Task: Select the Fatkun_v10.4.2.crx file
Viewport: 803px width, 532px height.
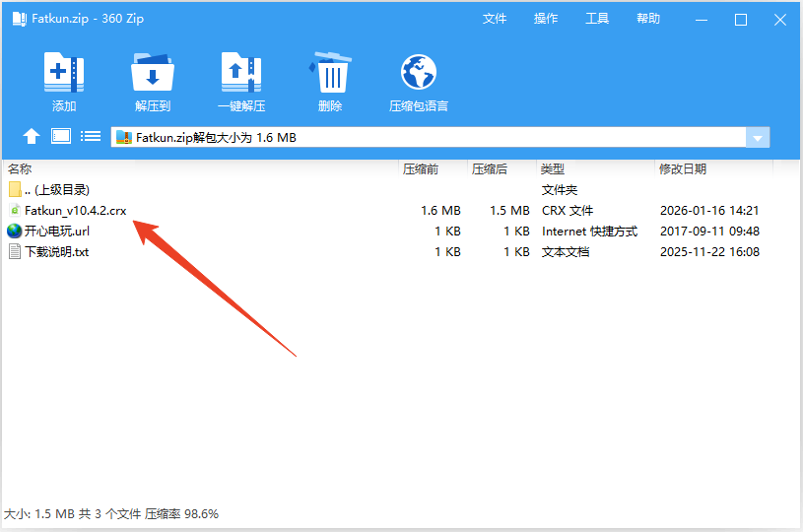Action: 75,211
